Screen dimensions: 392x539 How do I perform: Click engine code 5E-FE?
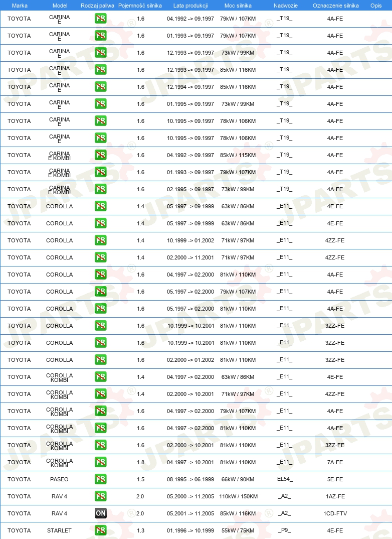(x=335, y=479)
